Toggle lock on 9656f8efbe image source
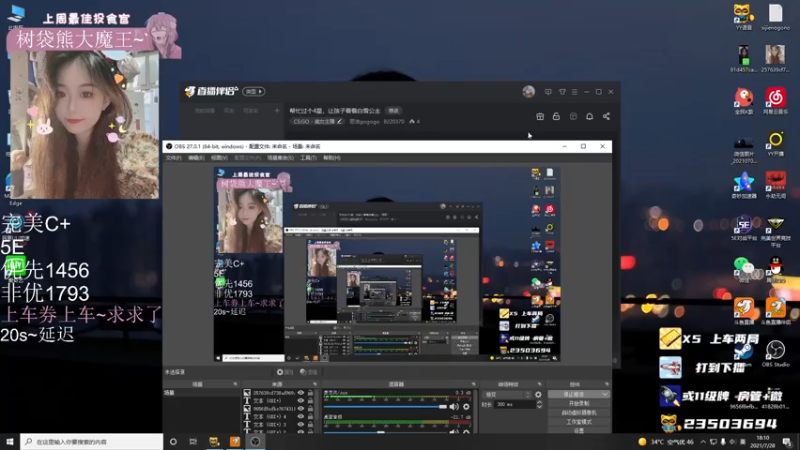800x450 pixels. (x=310, y=409)
